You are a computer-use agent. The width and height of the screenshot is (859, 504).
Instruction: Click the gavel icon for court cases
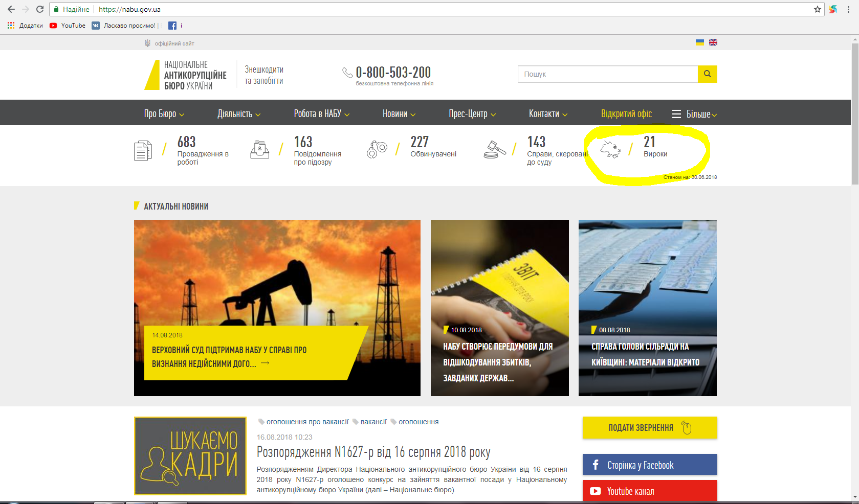click(x=495, y=150)
